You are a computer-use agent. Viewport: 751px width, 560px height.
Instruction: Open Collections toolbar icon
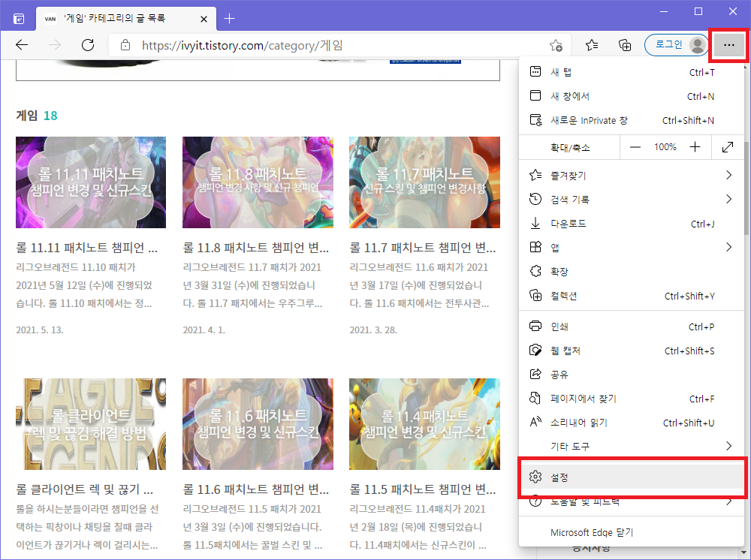pos(625,45)
